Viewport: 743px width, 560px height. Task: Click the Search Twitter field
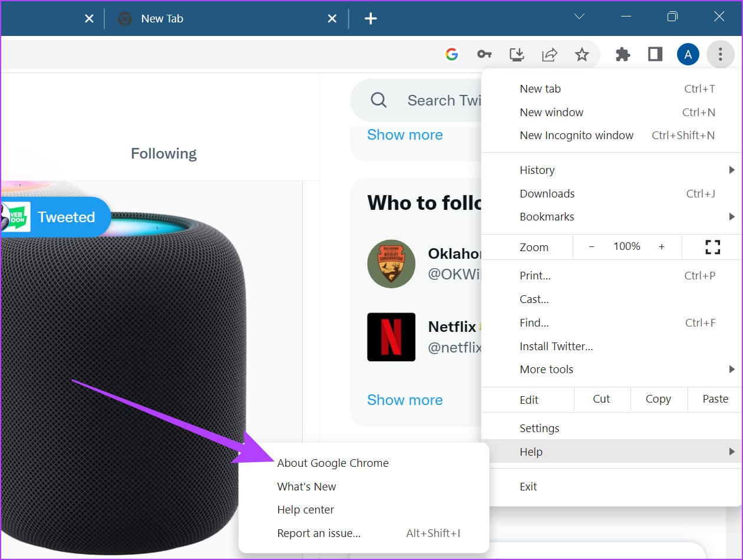pyautogui.click(x=416, y=100)
